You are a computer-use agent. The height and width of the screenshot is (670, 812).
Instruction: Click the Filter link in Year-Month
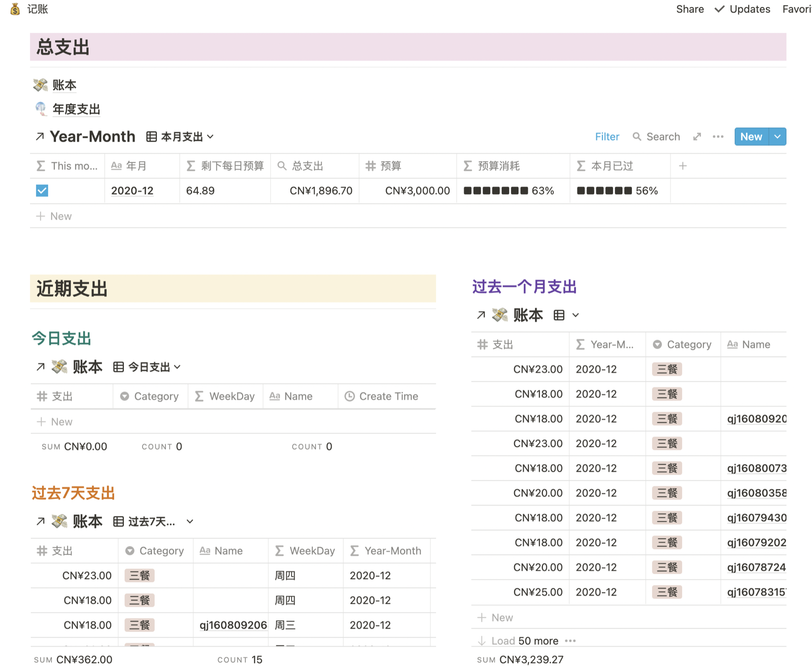[x=606, y=136]
